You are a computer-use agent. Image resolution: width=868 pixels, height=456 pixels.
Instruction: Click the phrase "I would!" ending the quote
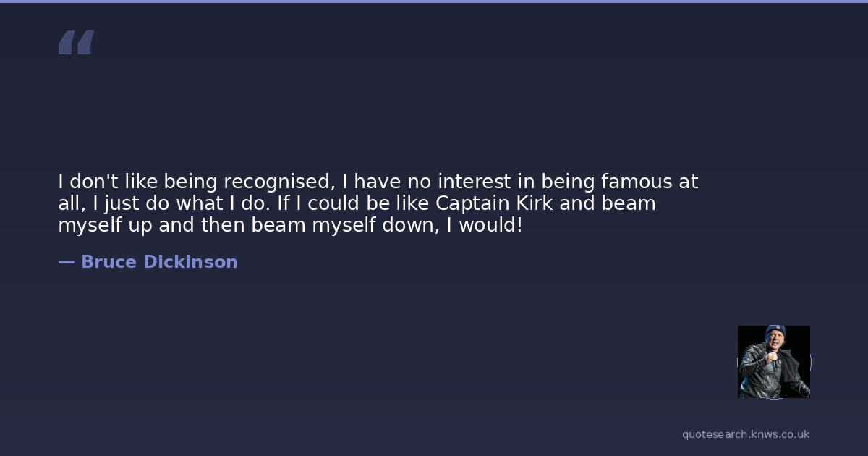click(x=485, y=225)
